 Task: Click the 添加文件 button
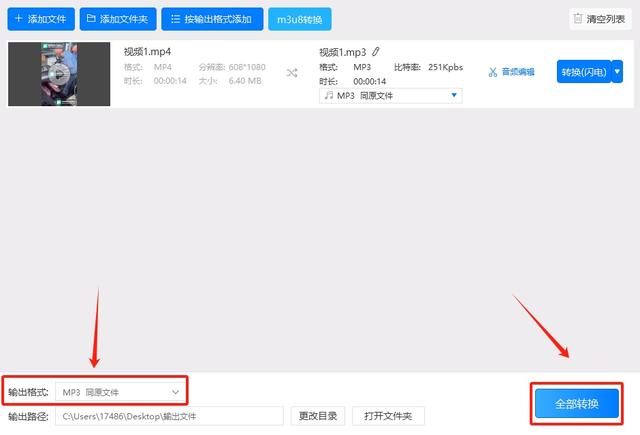(x=41, y=19)
